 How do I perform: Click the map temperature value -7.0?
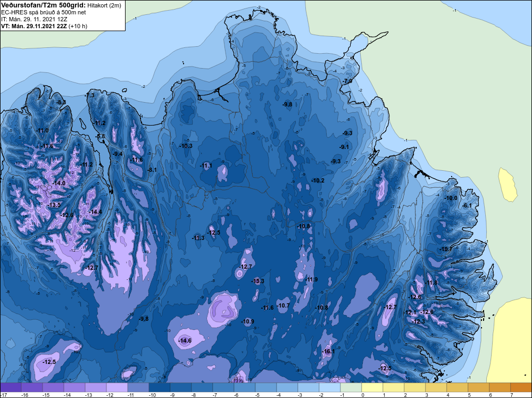point(347,81)
